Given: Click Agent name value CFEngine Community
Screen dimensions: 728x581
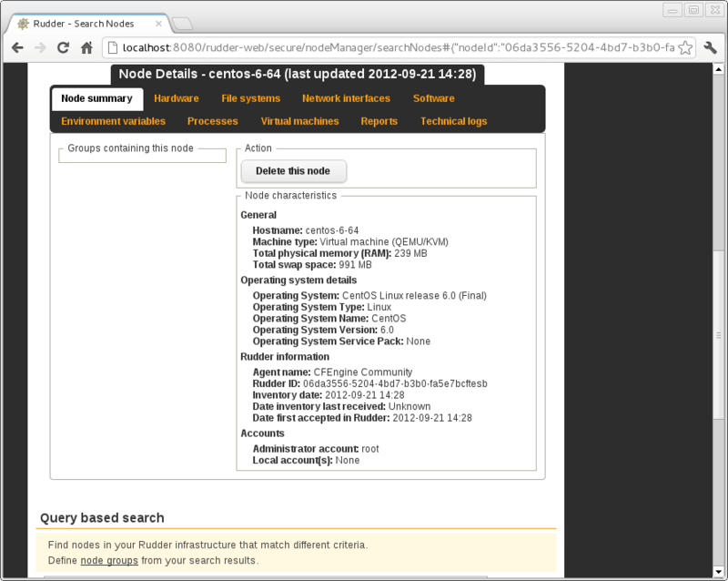Looking at the screenshot, I should click(x=363, y=372).
